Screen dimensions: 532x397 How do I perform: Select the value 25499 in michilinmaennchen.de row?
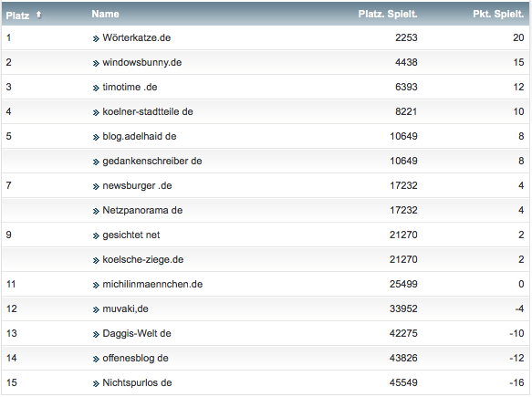403,284
